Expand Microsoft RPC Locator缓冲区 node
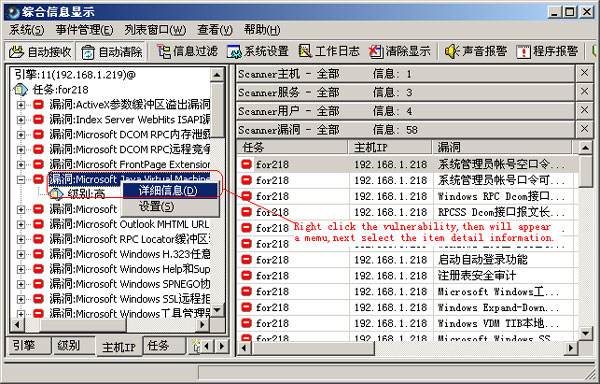Screen dimensions: 600x384 21,239
